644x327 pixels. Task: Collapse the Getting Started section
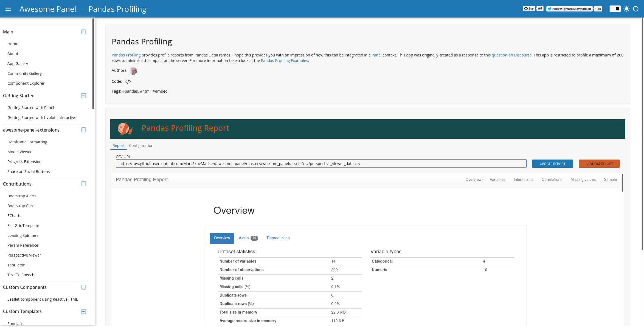point(83,96)
